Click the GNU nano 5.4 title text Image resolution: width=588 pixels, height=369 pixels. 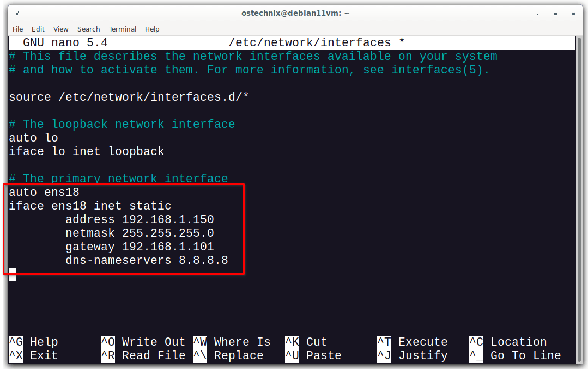pos(65,42)
